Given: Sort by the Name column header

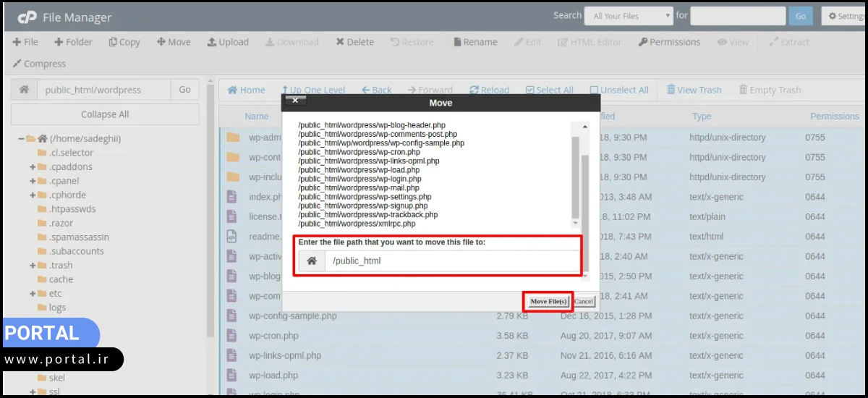Looking at the screenshot, I should click(x=256, y=116).
